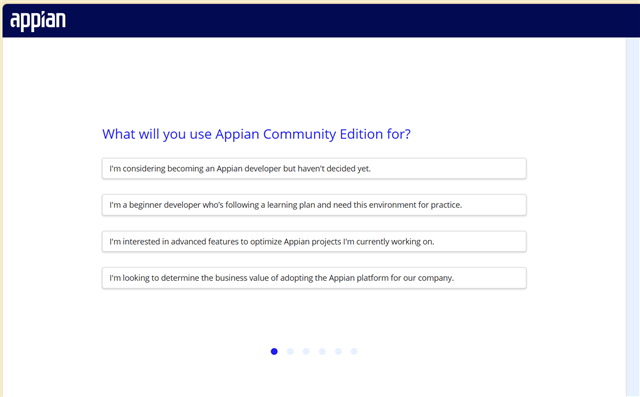Choose answer mentioning "haven't decided yet"

[314, 169]
